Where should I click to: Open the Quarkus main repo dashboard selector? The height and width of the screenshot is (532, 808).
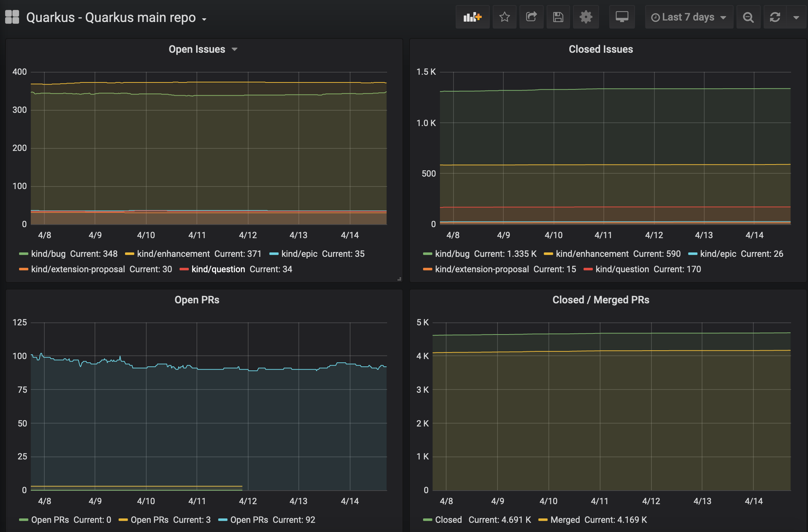point(116,18)
